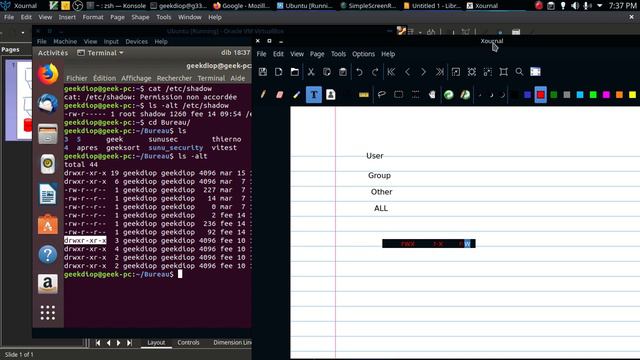
Task: Go to the next page in Xournal
Action: coord(423,72)
